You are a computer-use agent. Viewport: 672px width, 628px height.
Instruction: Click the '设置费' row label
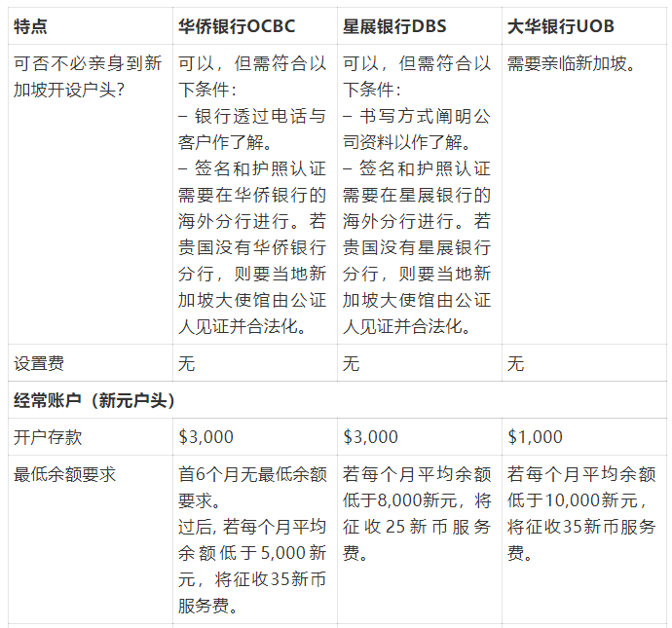[x=39, y=364]
